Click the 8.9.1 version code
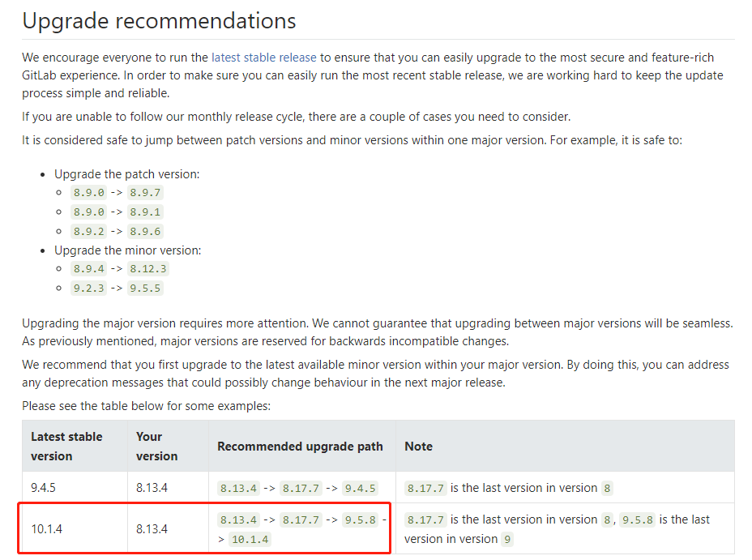This screenshot has height=560, width=752. (x=146, y=212)
